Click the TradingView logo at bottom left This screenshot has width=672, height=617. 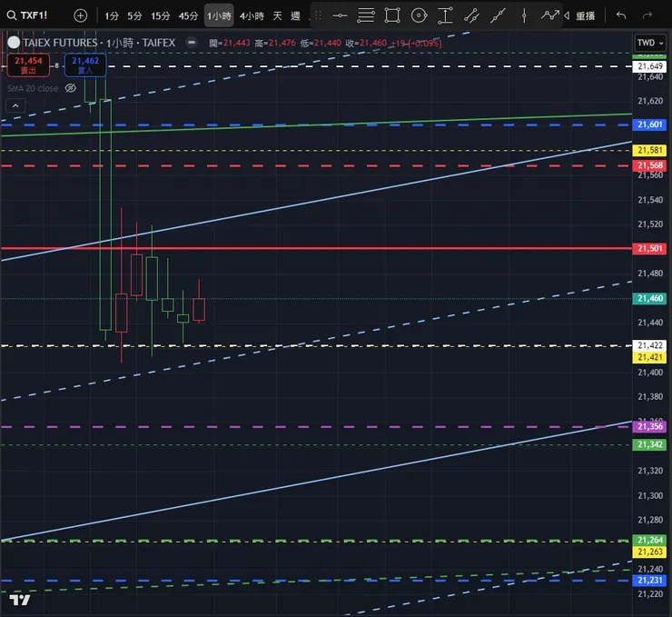tap(20, 600)
